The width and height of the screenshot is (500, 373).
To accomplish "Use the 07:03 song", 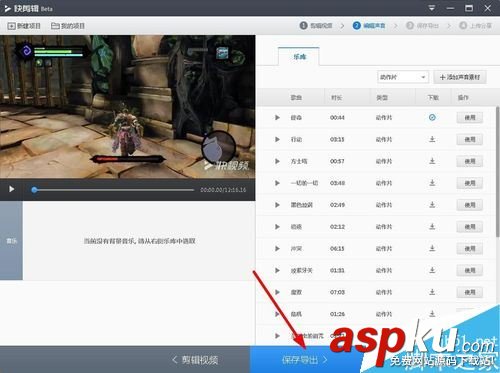I will click(470, 292).
